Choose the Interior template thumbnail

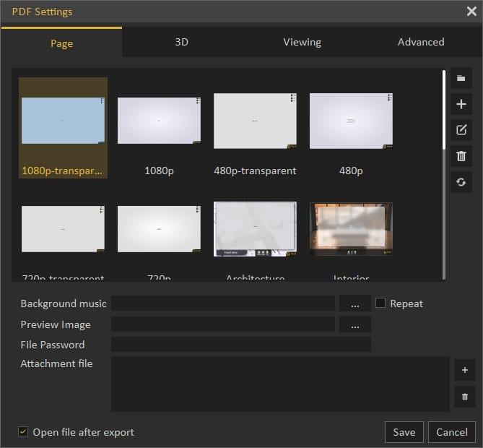pos(351,229)
